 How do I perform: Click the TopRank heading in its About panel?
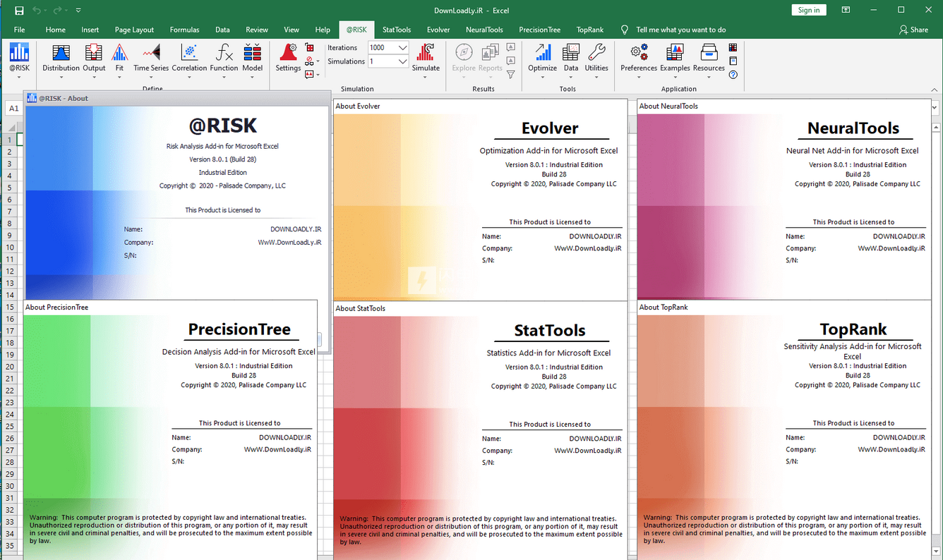click(853, 329)
